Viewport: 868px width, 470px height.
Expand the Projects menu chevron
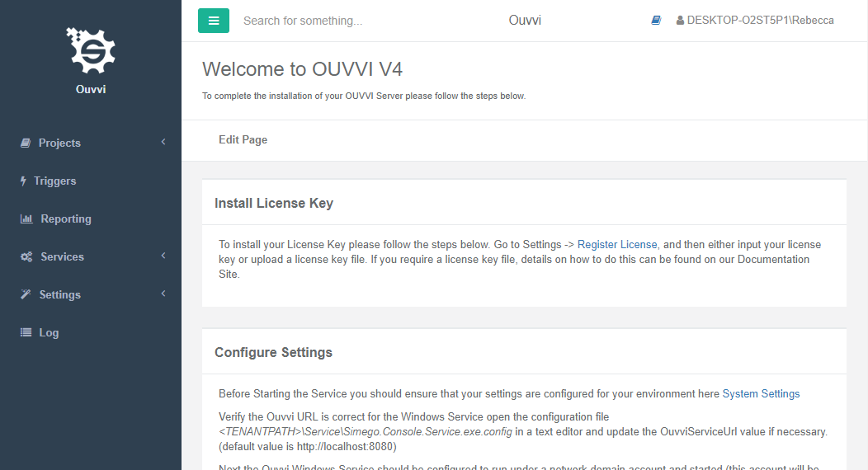pos(163,142)
